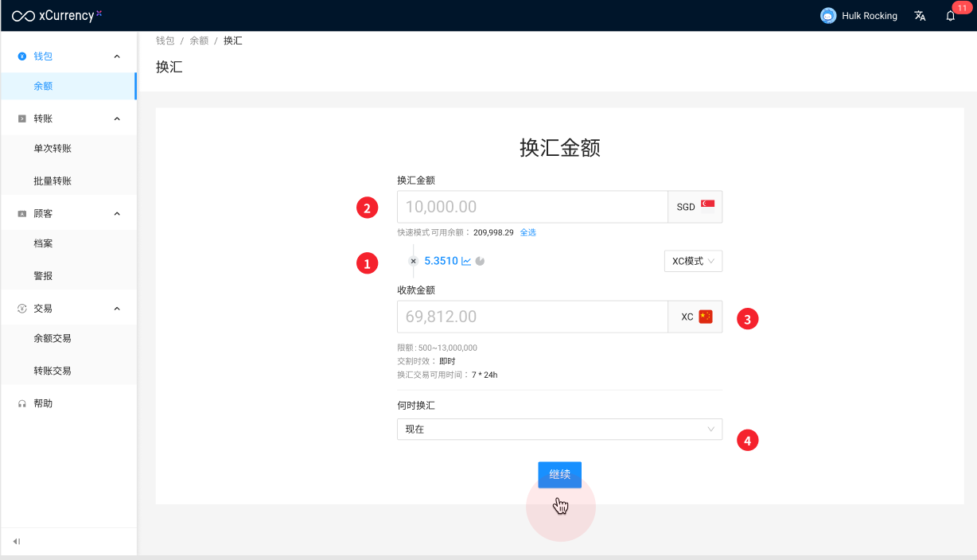This screenshot has height=560, width=977.
Task: Collapse the sidebar with the bottom-left icon
Action: pos(17,542)
